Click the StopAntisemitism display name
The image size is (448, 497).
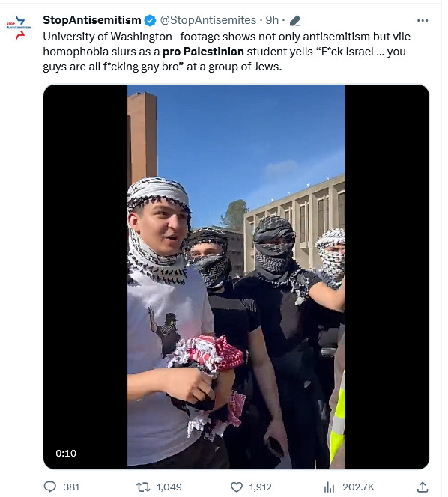click(x=91, y=20)
